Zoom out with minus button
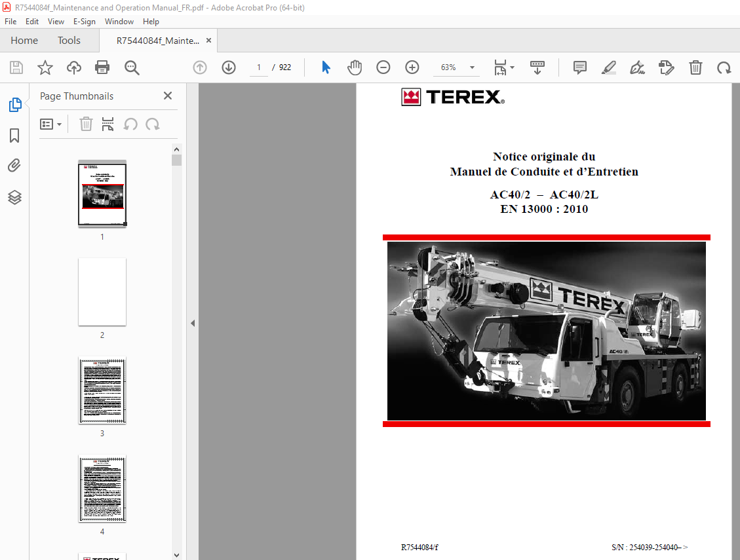The image size is (740, 560). [383, 67]
